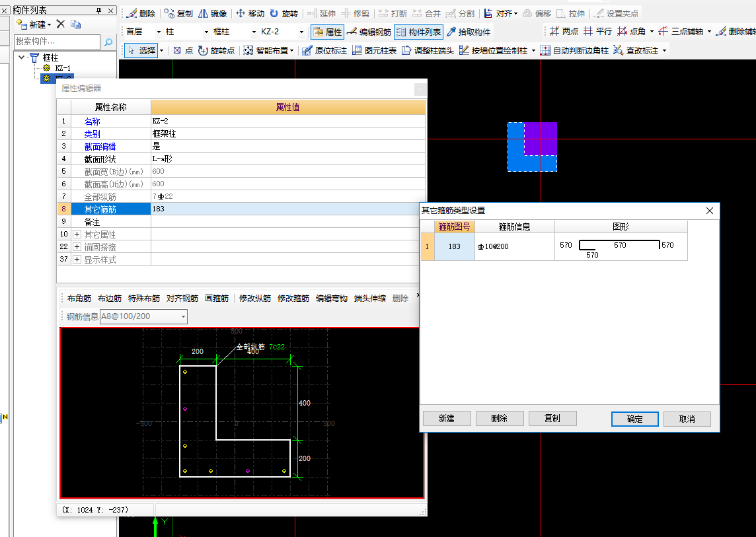
Task: Open 智能布置 smart layout tool
Action: point(268,50)
